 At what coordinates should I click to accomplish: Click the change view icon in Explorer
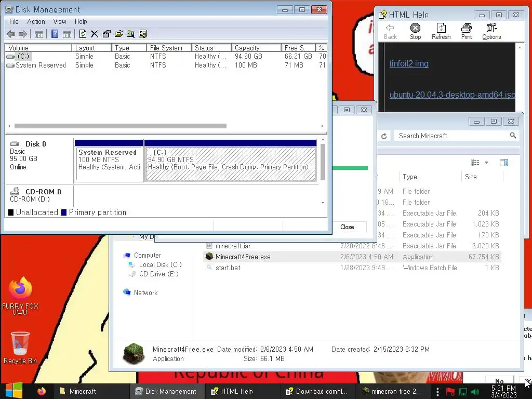pyautogui.click(x=475, y=163)
